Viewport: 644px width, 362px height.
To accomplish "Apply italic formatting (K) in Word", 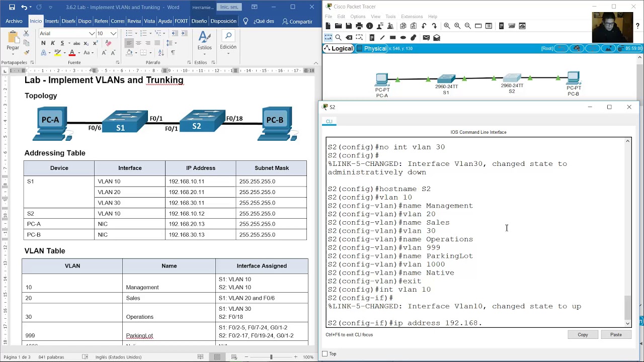I will click(x=53, y=43).
